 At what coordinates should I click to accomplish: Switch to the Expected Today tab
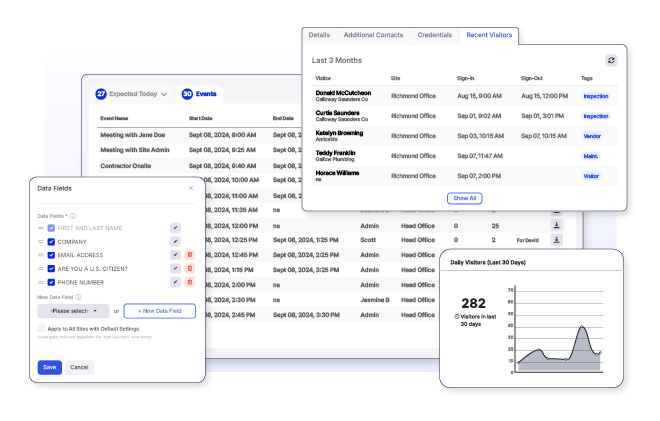pyautogui.click(x=132, y=94)
